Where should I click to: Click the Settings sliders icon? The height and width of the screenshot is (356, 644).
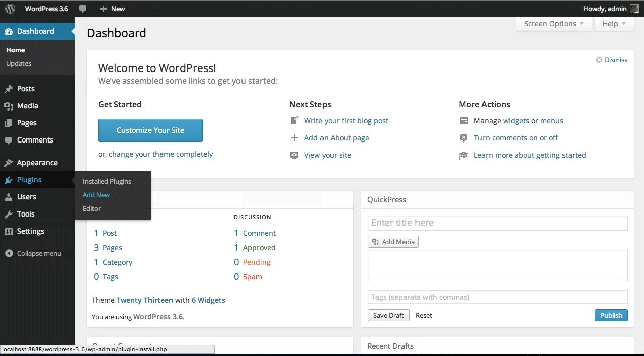(9, 231)
